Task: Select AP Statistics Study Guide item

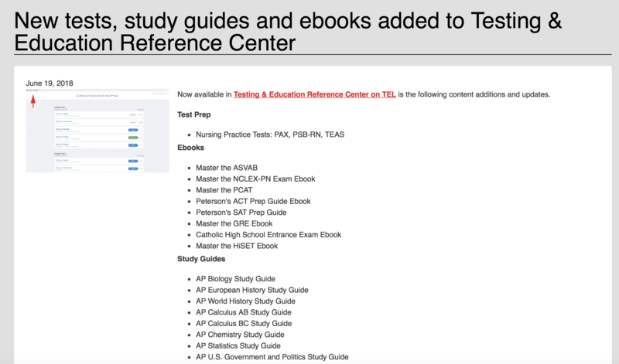Action: click(238, 346)
